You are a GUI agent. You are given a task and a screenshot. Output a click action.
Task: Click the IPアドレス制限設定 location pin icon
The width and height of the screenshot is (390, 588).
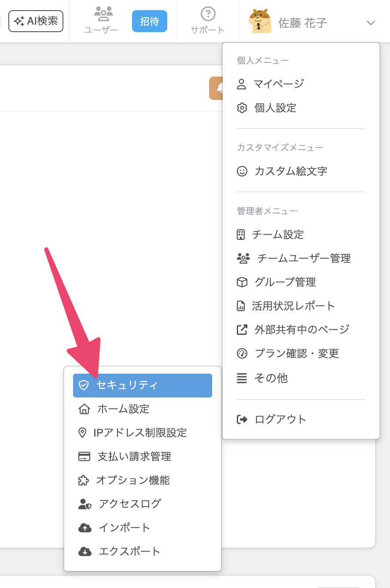click(82, 433)
